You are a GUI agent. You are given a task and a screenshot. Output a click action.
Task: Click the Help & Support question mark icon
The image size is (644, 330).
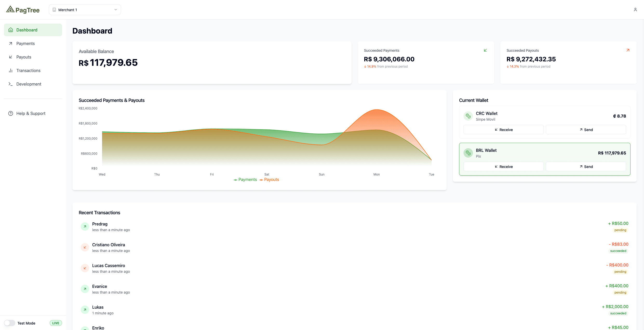coord(10,113)
